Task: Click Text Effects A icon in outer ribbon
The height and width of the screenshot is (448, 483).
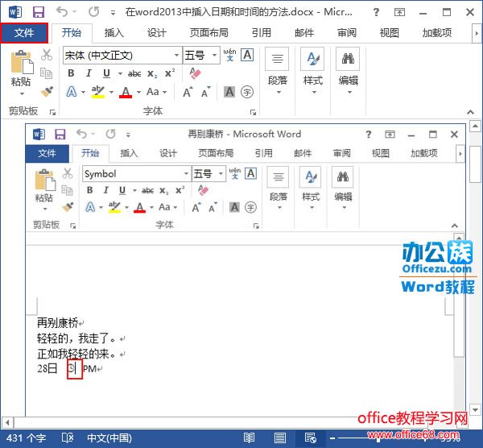Action: click(x=72, y=92)
